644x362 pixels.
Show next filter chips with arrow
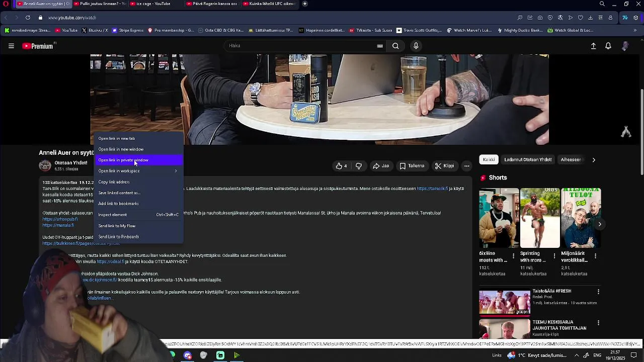(594, 160)
